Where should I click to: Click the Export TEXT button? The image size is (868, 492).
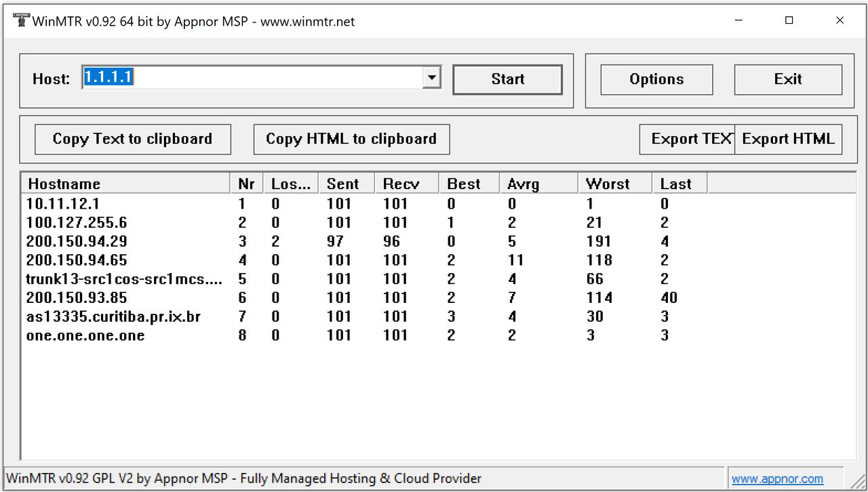coord(687,139)
